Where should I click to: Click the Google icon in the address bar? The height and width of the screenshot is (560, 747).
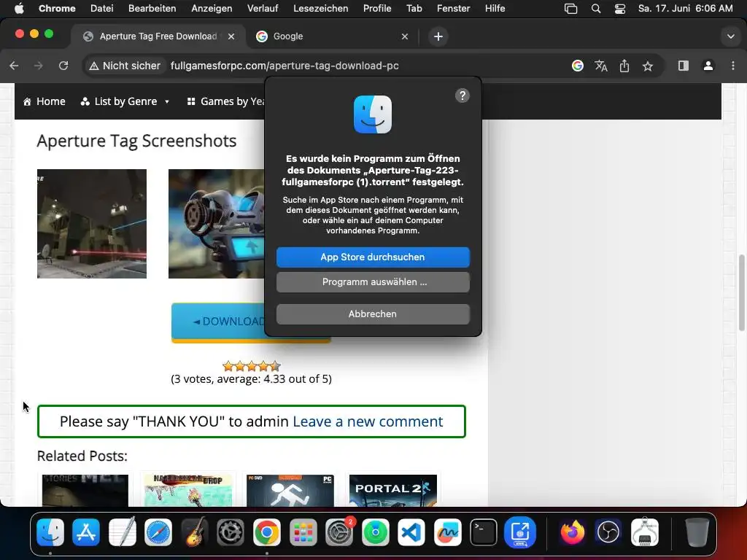pyautogui.click(x=578, y=66)
